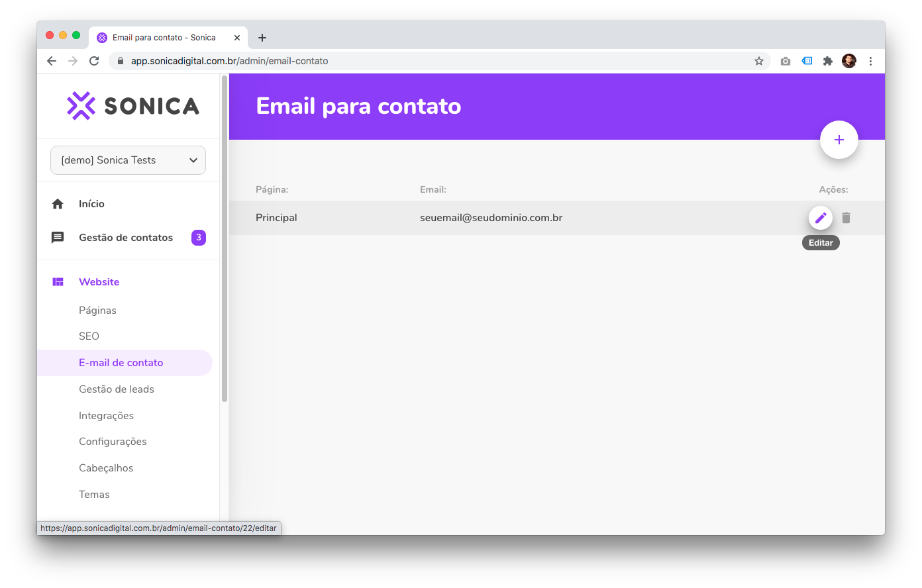Click the Página: column header
This screenshot has width=922, height=588.
(x=272, y=189)
